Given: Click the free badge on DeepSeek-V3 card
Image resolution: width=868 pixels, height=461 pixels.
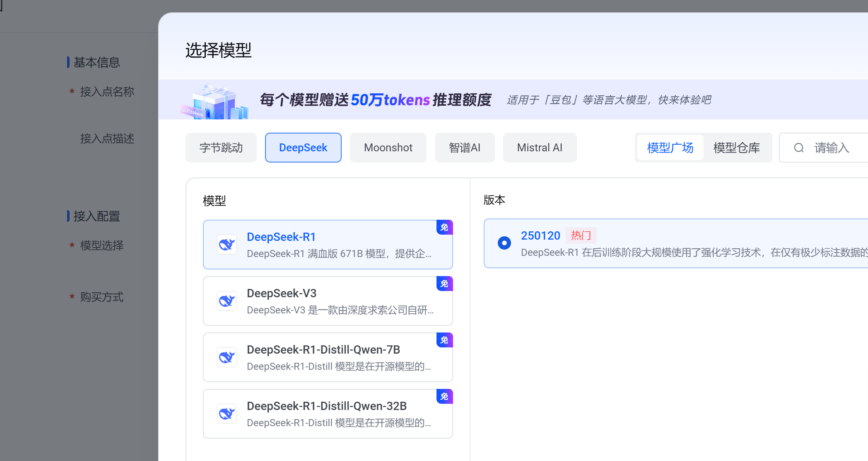Looking at the screenshot, I should [444, 284].
